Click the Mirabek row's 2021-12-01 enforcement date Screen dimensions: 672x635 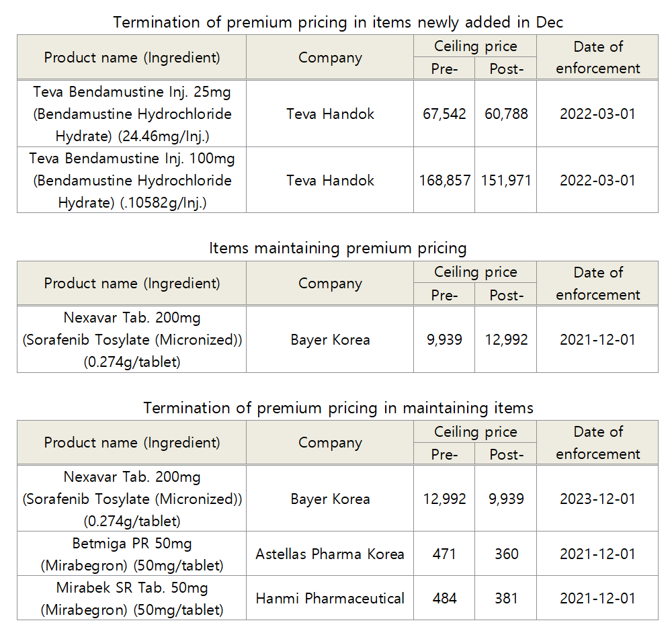click(x=597, y=598)
